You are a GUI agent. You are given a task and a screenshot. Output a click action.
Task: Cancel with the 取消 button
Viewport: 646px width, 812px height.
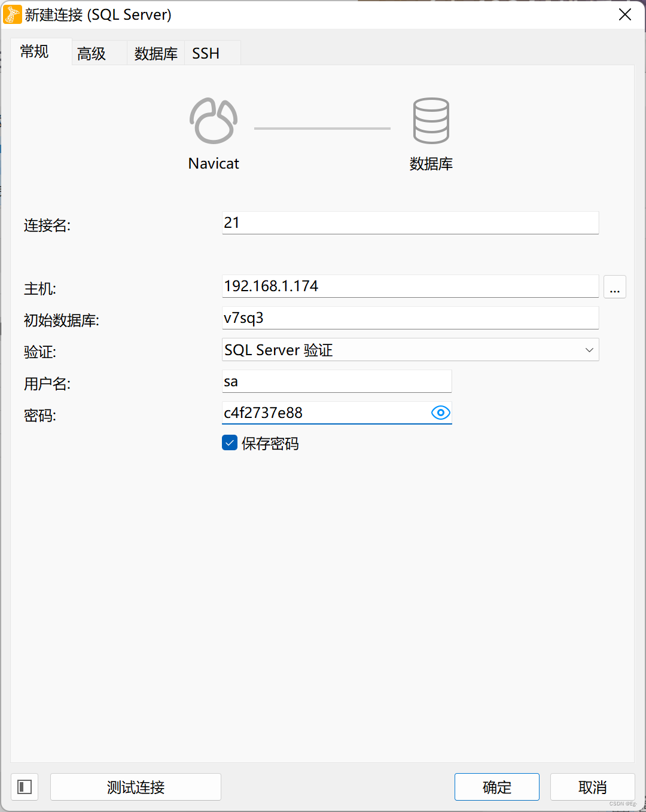[593, 787]
